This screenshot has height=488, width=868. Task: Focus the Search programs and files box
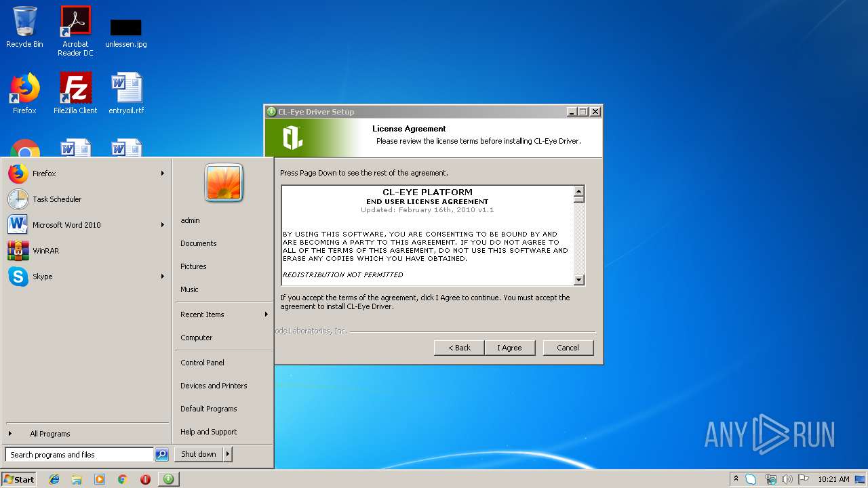tap(79, 455)
